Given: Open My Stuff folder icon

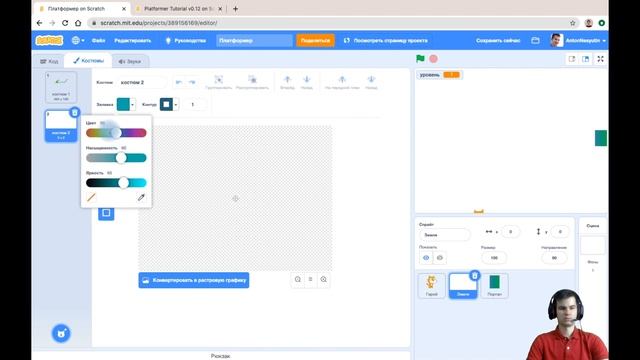Looking at the screenshot, I should point(536,40).
